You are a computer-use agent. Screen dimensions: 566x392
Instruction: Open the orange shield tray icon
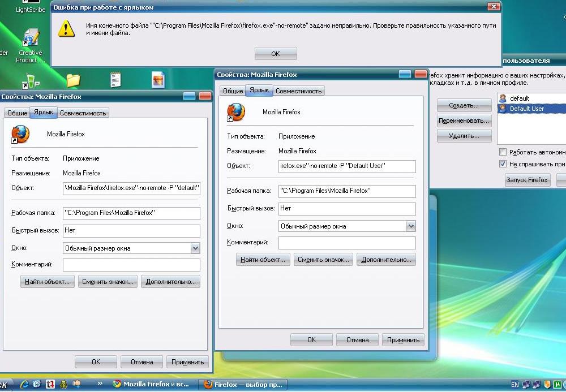coord(547,385)
